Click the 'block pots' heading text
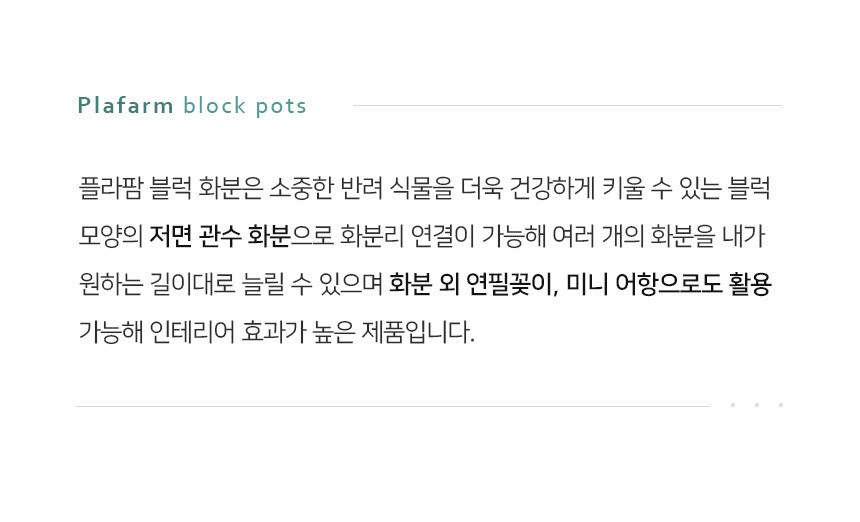This screenshot has width=860, height=522. point(245,106)
